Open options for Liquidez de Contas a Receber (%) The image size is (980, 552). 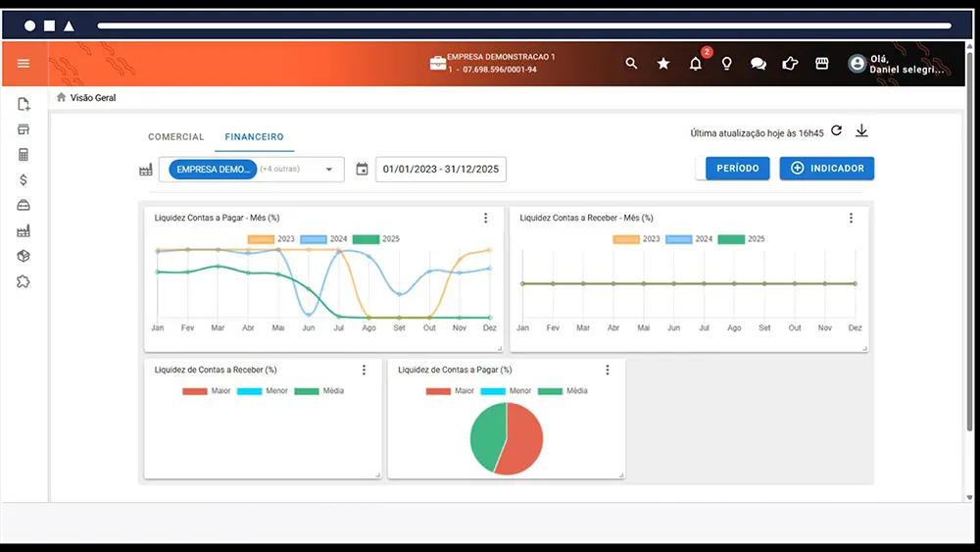364,370
